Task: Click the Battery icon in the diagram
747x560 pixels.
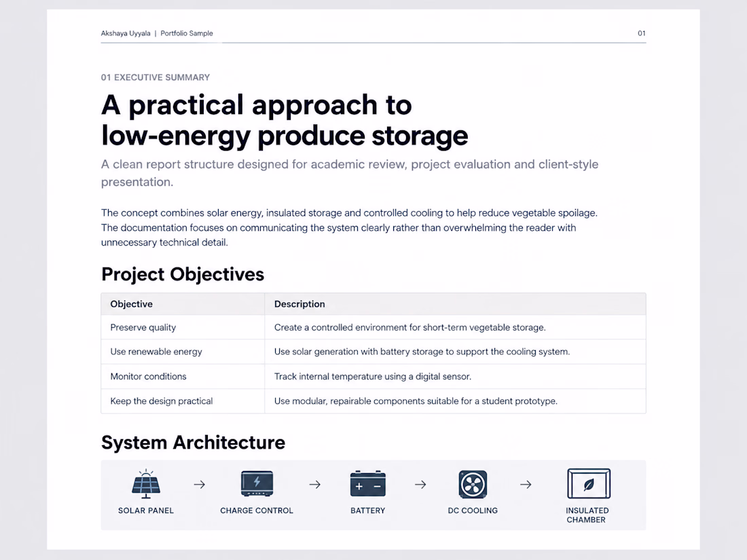Action: coord(368,484)
